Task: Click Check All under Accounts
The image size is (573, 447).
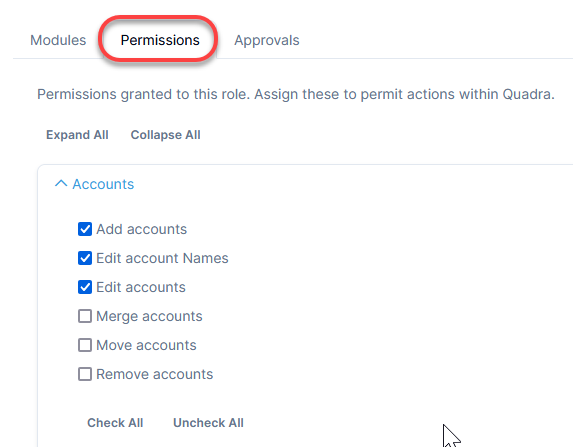Action: pyautogui.click(x=115, y=423)
